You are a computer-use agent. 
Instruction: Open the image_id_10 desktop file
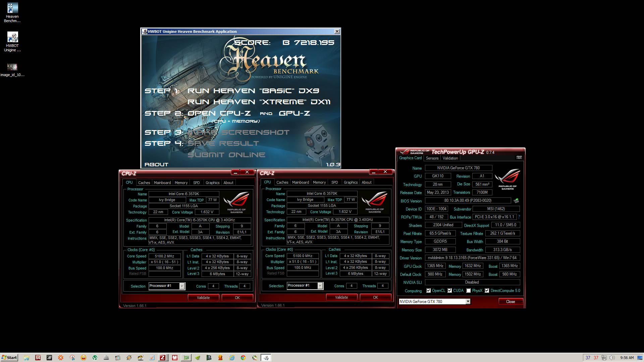click(12, 70)
